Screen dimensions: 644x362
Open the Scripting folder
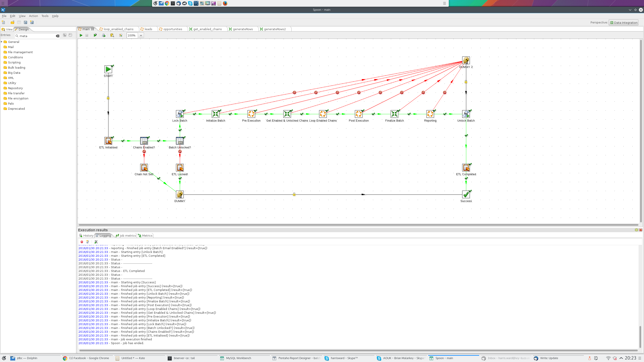[x=12, y=63]
